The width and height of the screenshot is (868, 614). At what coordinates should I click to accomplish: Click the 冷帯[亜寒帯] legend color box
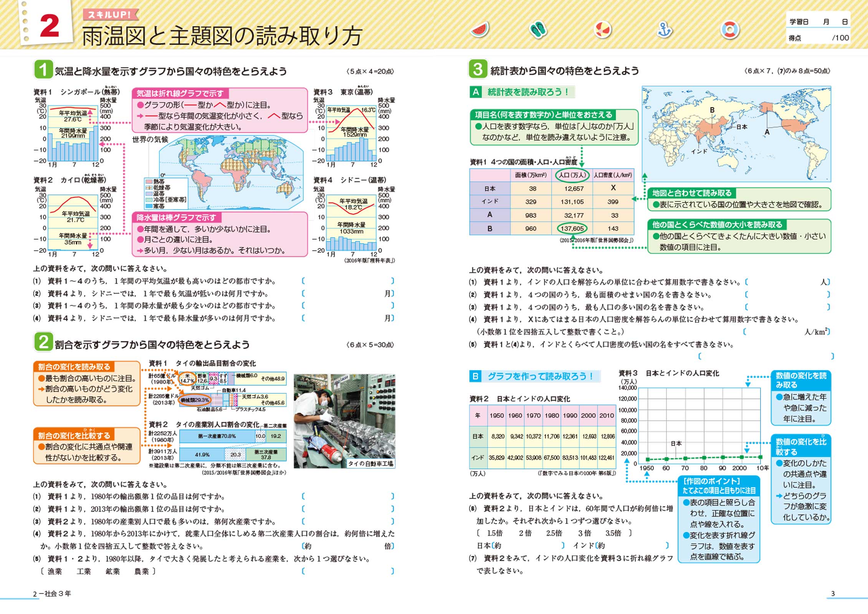point(149,200)
